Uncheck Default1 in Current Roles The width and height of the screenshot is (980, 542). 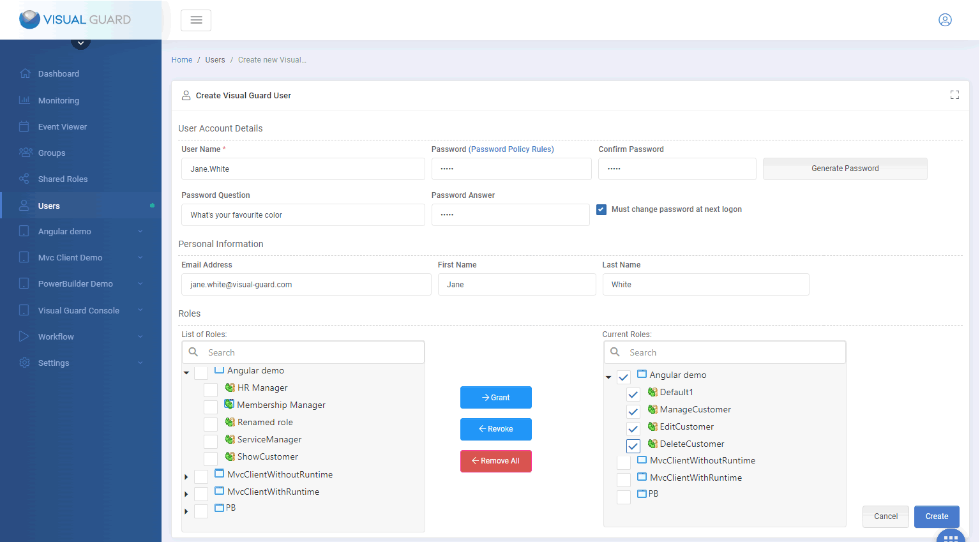tap(633, 394)
